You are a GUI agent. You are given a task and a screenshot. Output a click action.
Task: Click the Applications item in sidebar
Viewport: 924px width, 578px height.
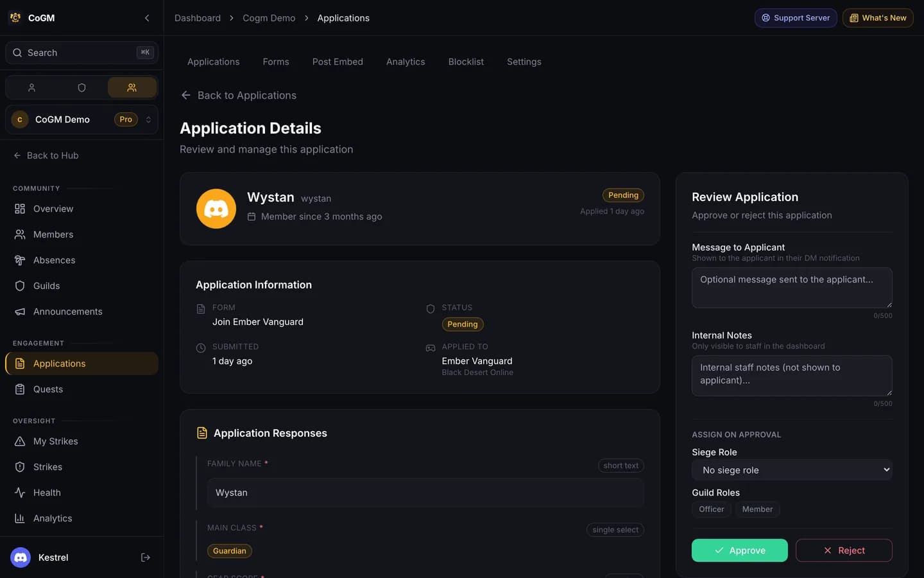(x=81, y=363)
